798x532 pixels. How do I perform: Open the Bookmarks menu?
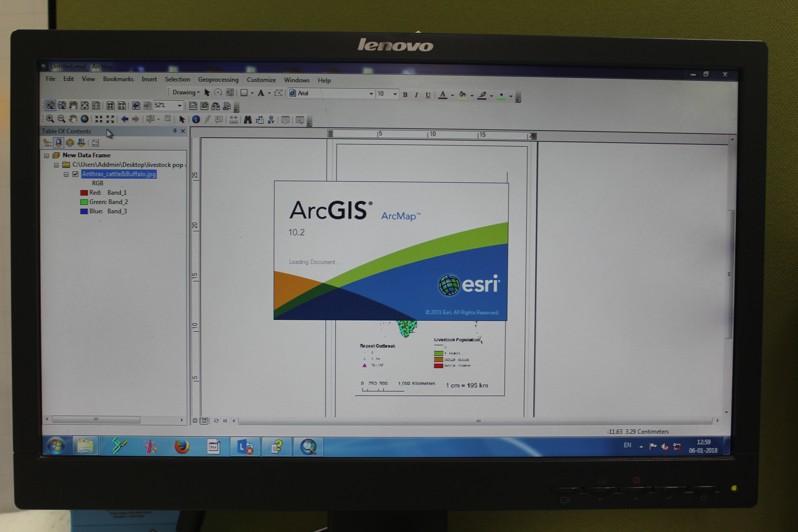click(x=118, y=79)
